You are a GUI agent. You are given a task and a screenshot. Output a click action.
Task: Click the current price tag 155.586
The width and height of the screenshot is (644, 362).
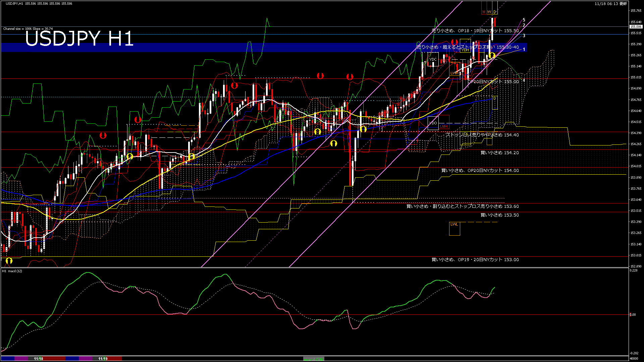click(636, 27)
